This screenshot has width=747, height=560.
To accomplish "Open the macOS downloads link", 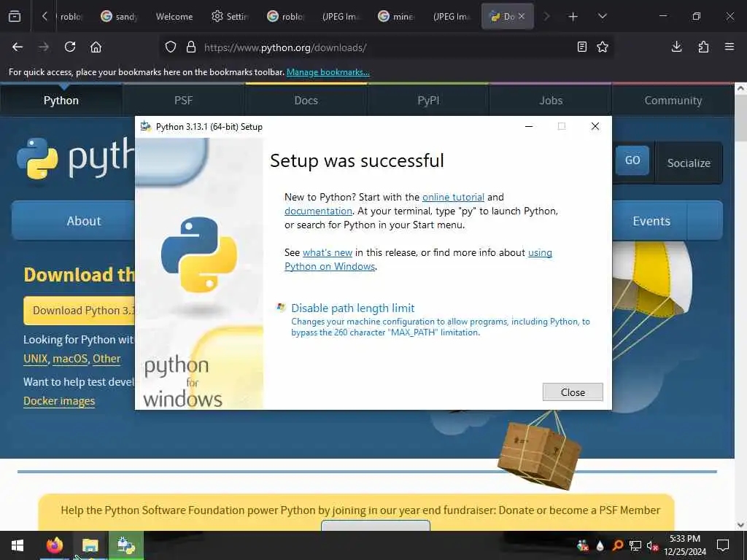I will pos(70,359).
